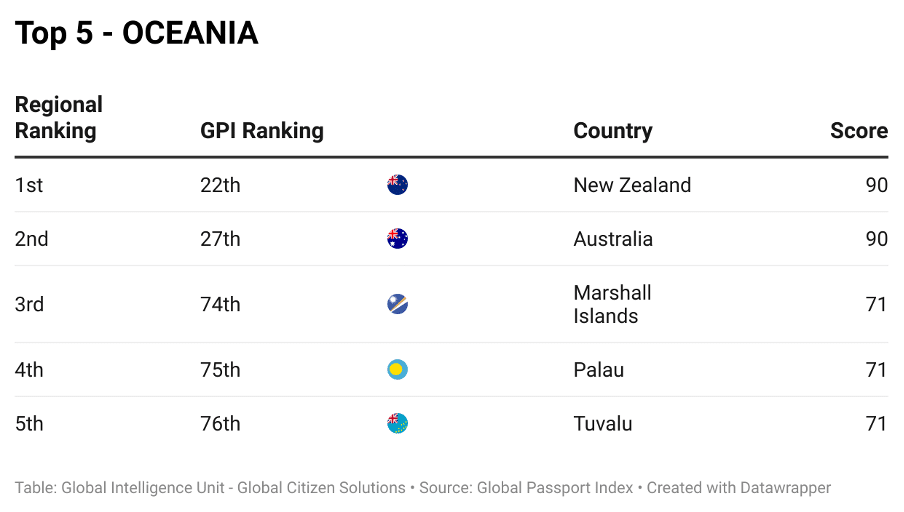Screen dimensions: 904x512
Task: Select the Palau country name
Action: coord(598,370)
